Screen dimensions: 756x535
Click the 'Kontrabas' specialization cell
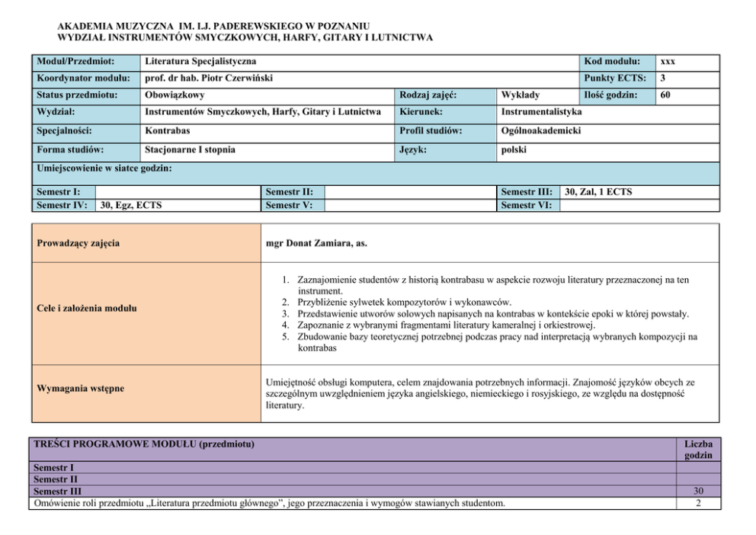169,130
